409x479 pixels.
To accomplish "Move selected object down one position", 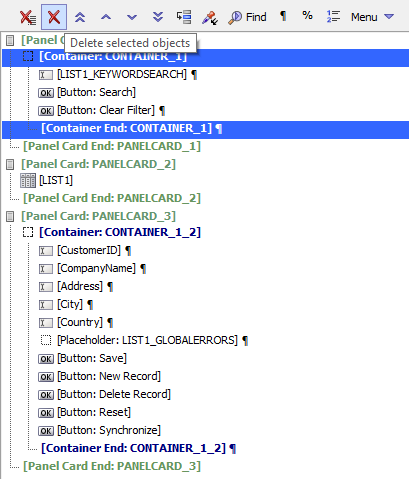I will click(x=132, y=17).
